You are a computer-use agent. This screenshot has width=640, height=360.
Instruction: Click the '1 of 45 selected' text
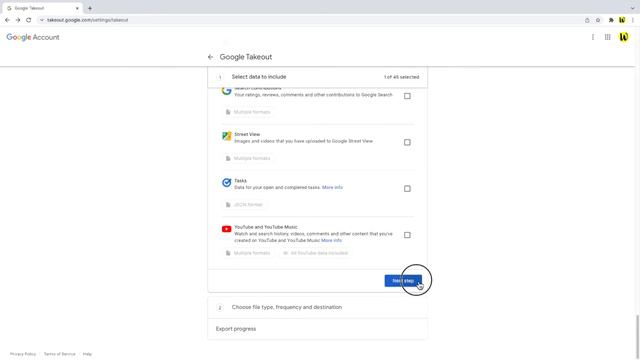401,77
